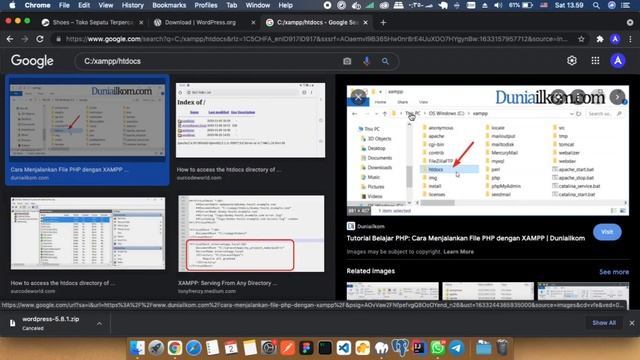Open Reminders checklist icon in dock
The image size is (640, 360).
click(212, 348)
